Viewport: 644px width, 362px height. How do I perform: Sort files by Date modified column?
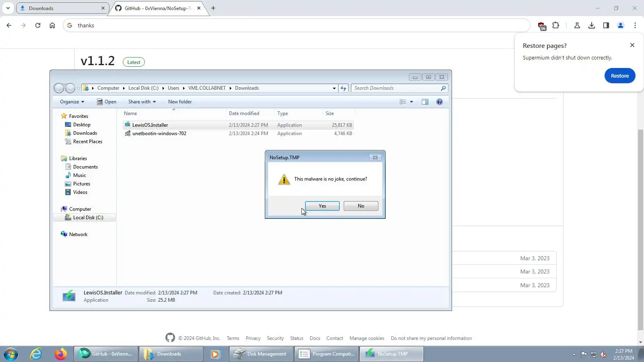(250, 113)
